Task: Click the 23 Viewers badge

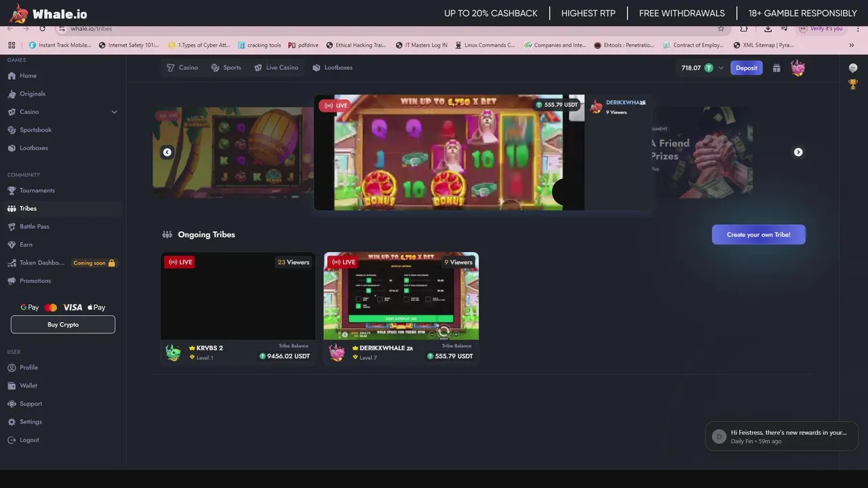Action: coord(293,262)
